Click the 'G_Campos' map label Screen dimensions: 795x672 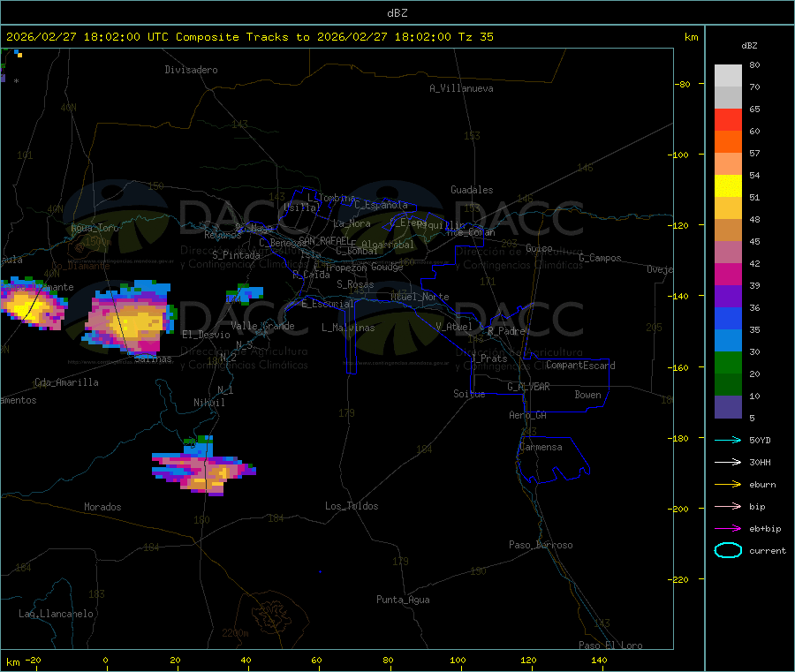(601, 258)
